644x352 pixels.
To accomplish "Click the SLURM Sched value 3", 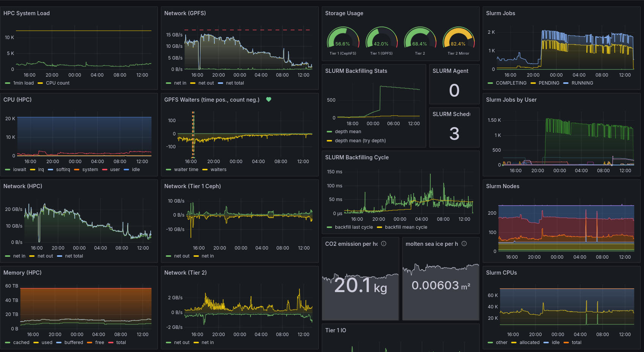I will click(454, 134).
